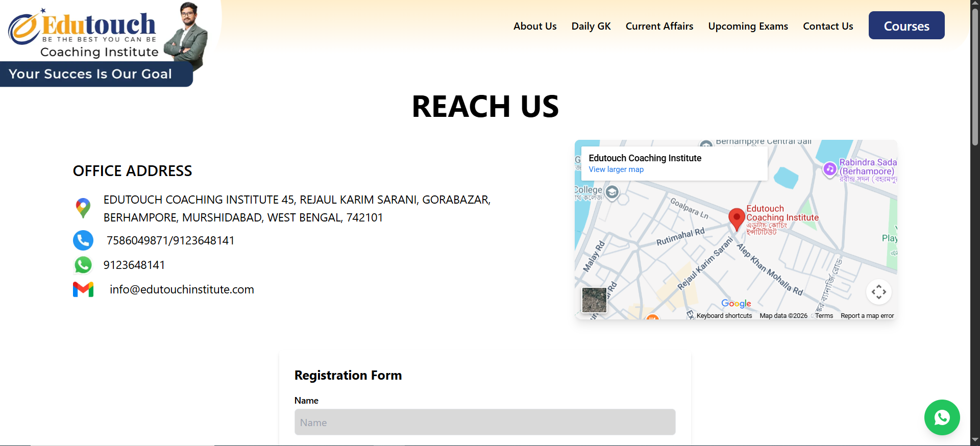Click WhatsApp number 9123648141 text
The image size is (980, 446).
coord(134,265)
